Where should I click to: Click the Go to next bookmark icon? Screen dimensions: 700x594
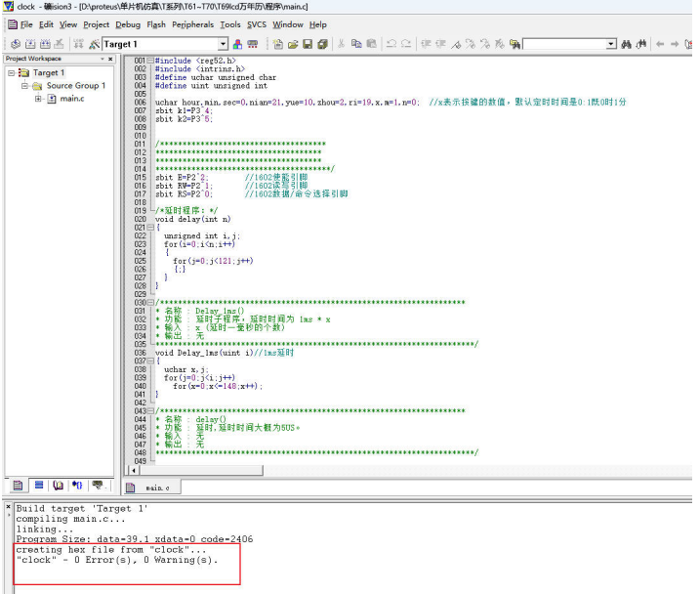pyautogui.click(x=471, y=44)
